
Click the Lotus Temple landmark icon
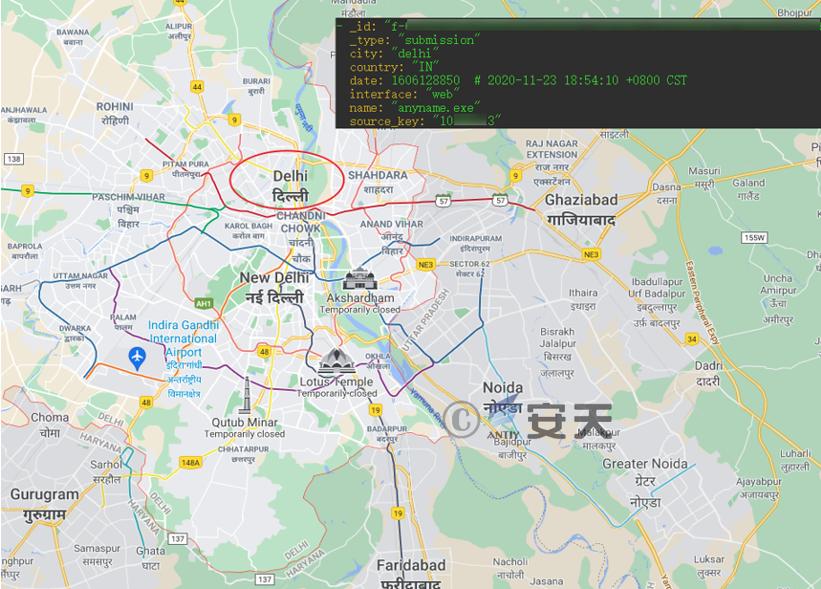pyautogui.click(x=337, y=362)
